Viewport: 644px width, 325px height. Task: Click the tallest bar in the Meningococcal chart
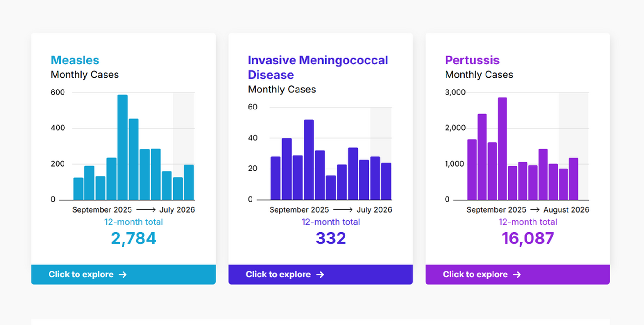click(x=309, y=160)
